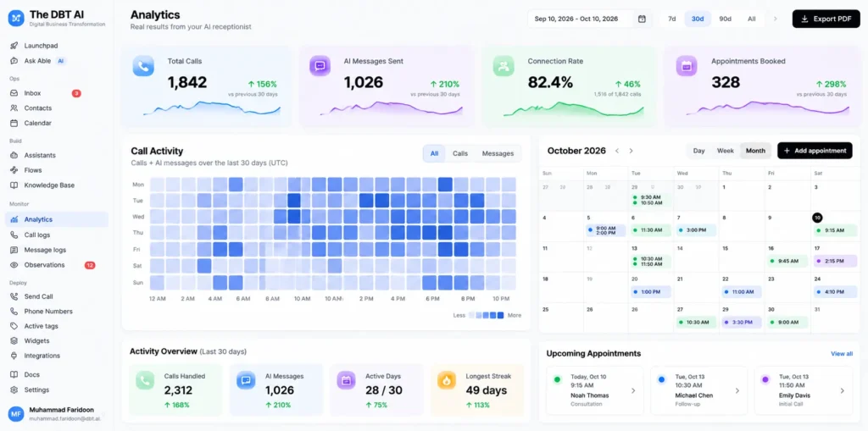Open Widgets layers icon

(14, 340)
